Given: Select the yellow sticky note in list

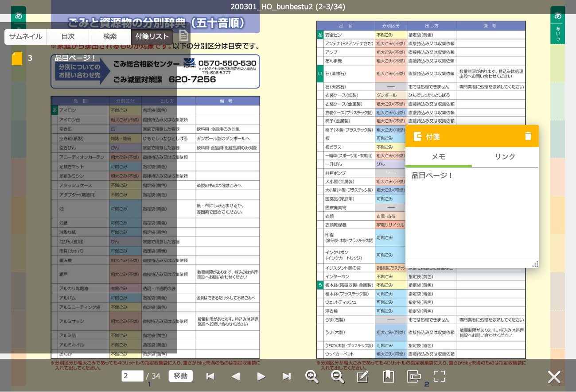Looking at the screenshot, I should click(17, 58).
